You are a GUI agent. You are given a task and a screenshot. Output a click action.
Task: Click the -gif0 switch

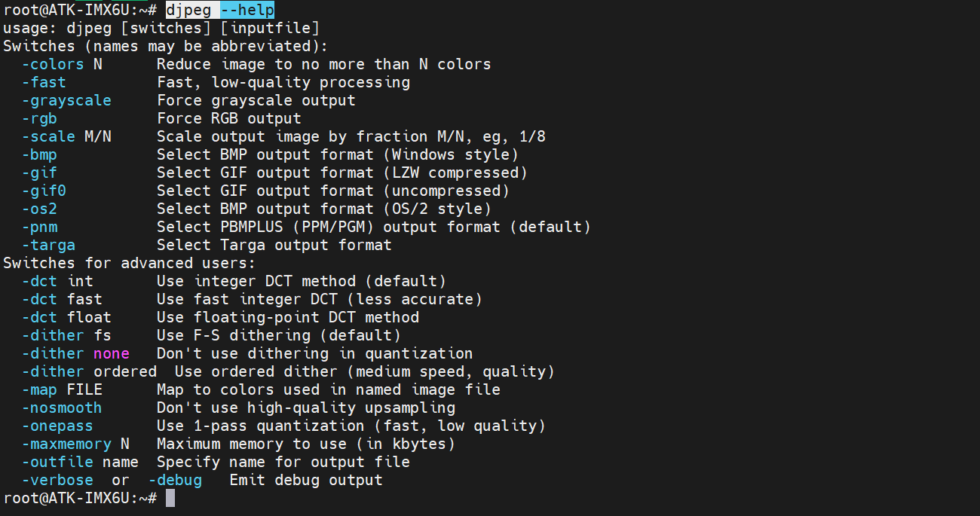[43, 191]
